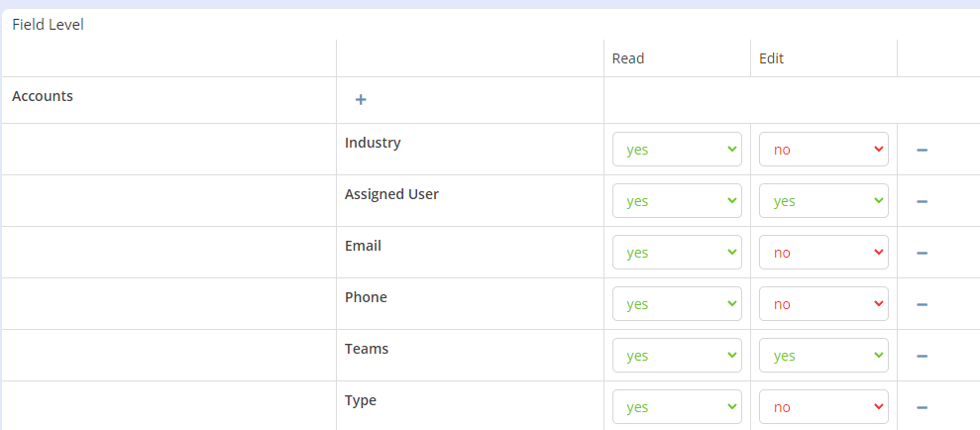
Task: Remove the Assigned User field row
Action: tap(922, 201)
